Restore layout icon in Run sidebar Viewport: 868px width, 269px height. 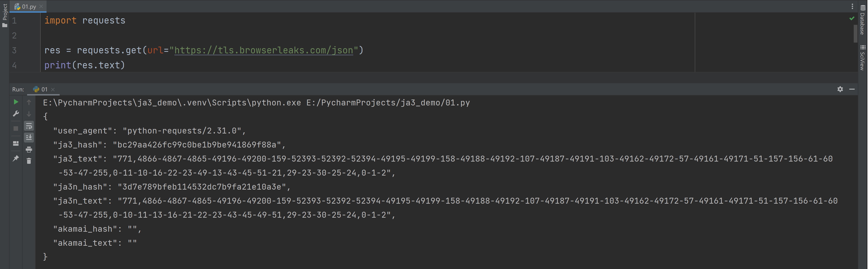tap(16, 143)
